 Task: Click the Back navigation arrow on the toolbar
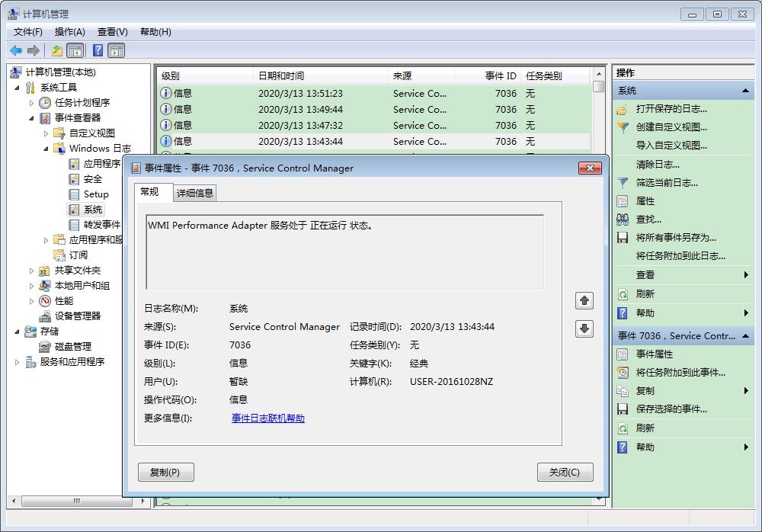click(x=16, y=50)
